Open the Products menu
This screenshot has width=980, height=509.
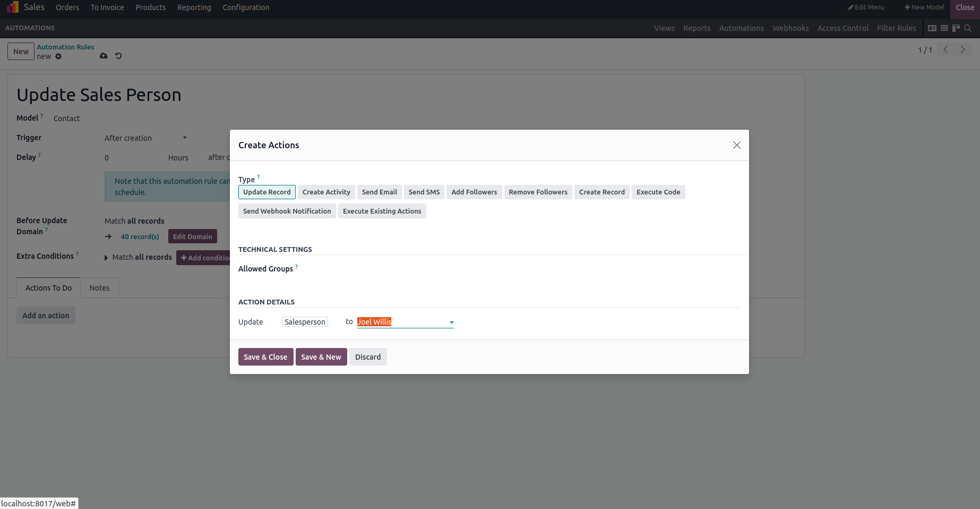151,7
